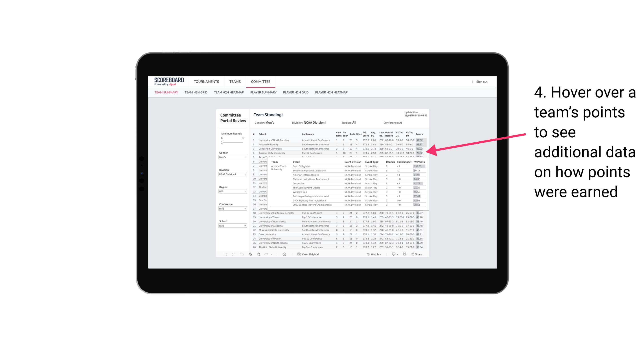Click TOURNAMENTS menu item
644x346 pixels.
tap(207, 81)
